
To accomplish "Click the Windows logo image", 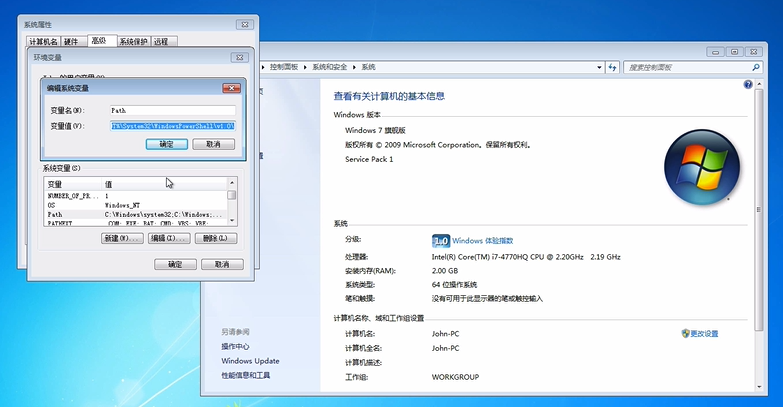I will [702, 167].
